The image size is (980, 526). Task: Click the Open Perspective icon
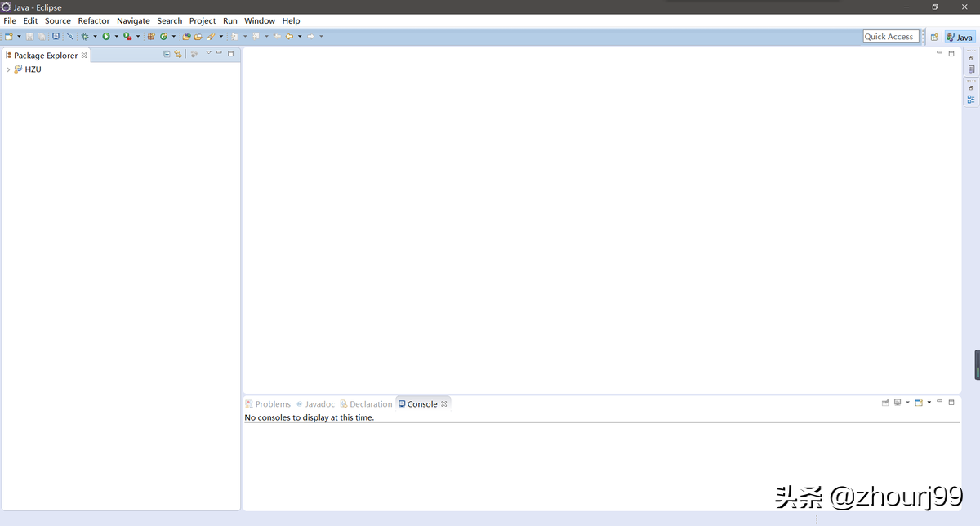point(934,37)
